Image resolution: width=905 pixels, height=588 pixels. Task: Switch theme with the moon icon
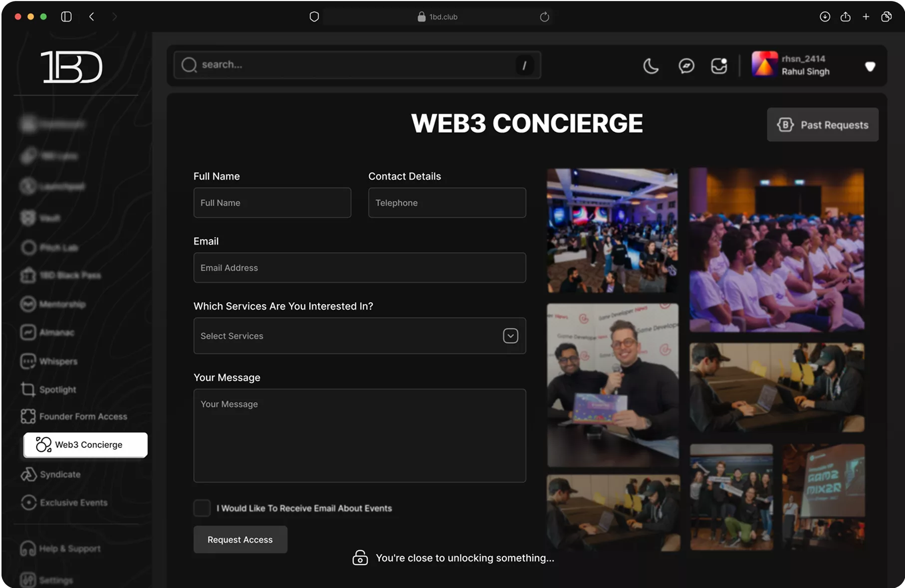click(651, 66)
